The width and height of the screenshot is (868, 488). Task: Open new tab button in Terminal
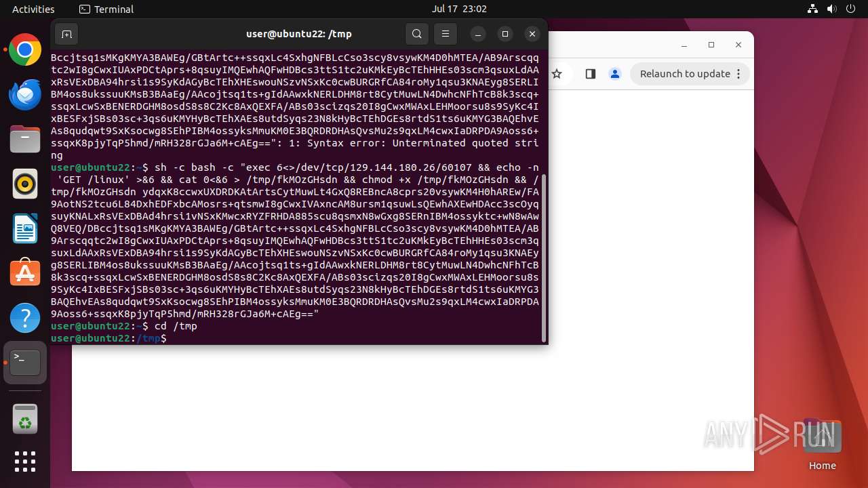point(66,34)
